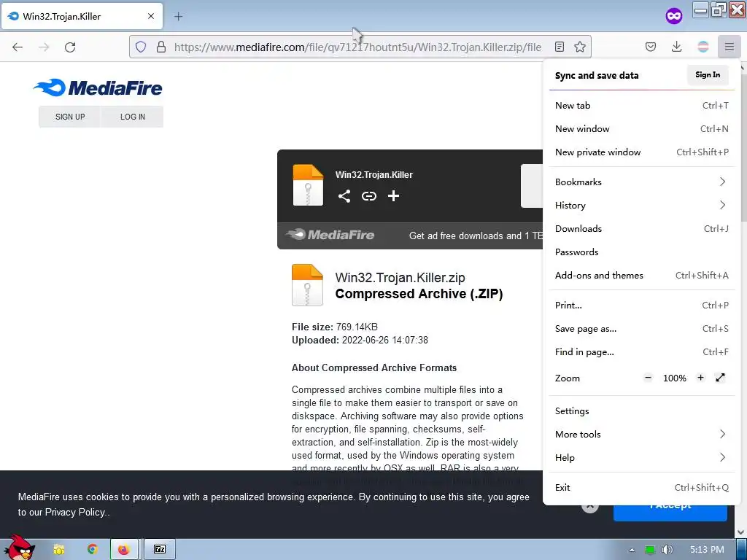Image resolution: width=747 pixels, height=560 pixels.
Task: Expand the Bookmarks submenu
Action: click(642, 182)
